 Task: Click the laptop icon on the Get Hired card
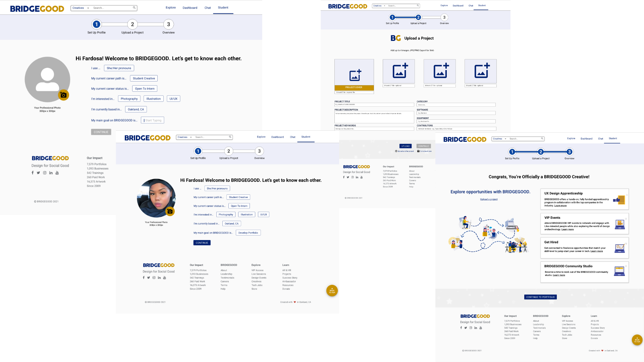click(620, 248)
